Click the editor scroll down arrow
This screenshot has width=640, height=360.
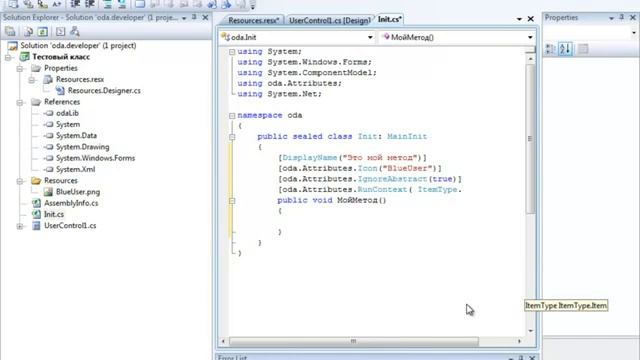(530, 331)
